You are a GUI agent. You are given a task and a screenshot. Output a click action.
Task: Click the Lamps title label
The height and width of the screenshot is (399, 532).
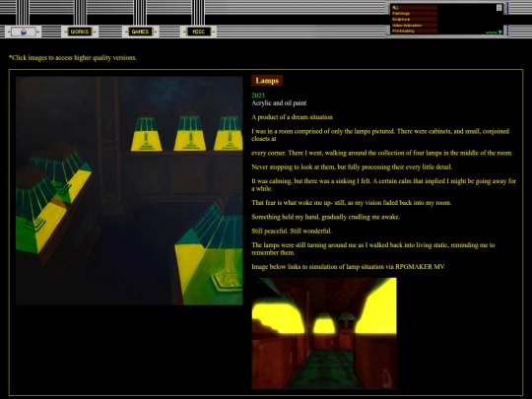click(x=267, y=81)
